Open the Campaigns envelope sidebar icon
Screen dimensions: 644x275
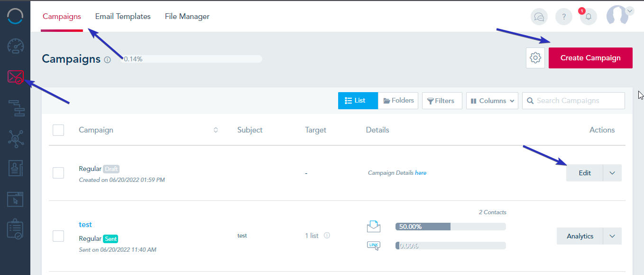[15, 76]
